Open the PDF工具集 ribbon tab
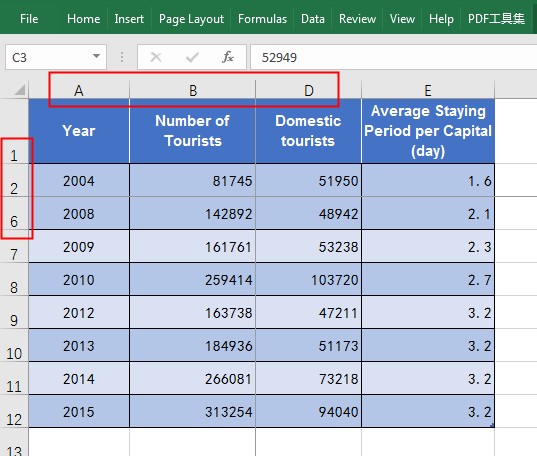This screenshot has height=456, width=537. point(496,19)
